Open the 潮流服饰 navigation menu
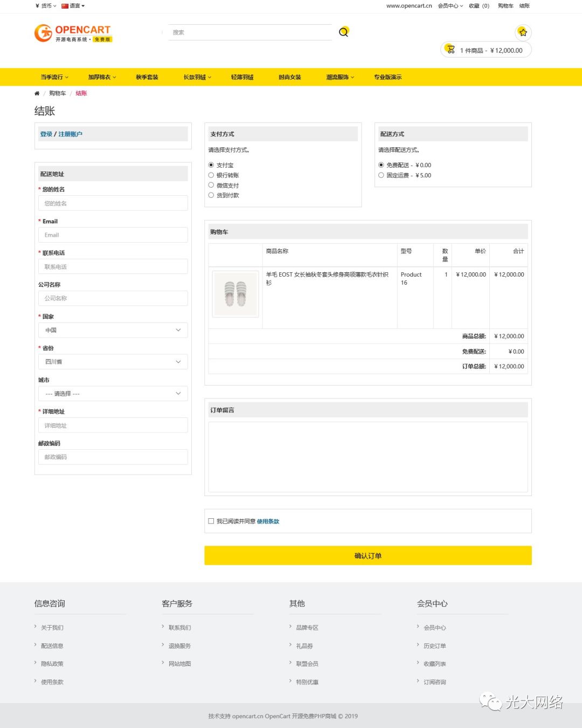The width and height of the screenshot is (582, 728). 339,77
